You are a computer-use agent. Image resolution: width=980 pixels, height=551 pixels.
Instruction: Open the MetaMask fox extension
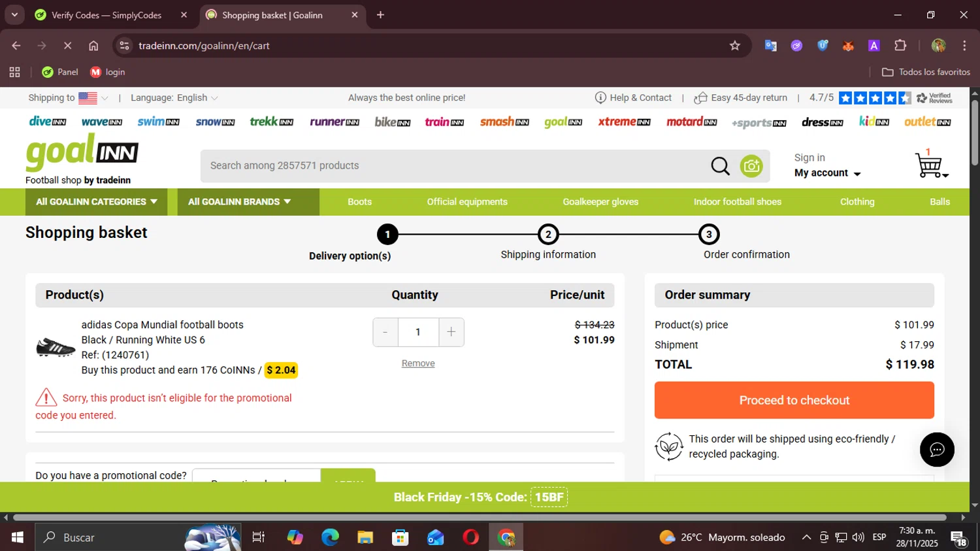848,46
